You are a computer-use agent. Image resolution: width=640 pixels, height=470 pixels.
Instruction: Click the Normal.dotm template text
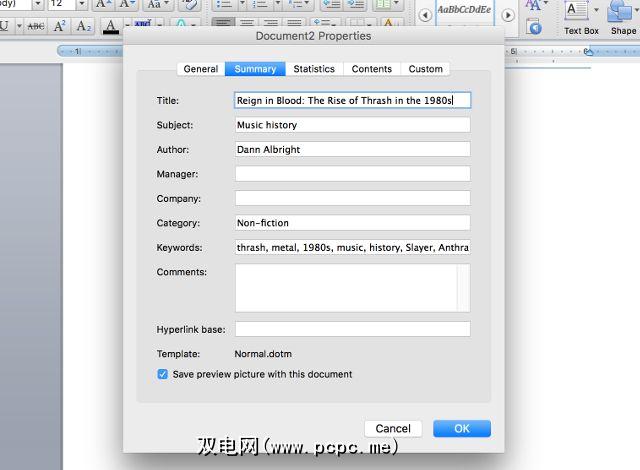[263, 354]
